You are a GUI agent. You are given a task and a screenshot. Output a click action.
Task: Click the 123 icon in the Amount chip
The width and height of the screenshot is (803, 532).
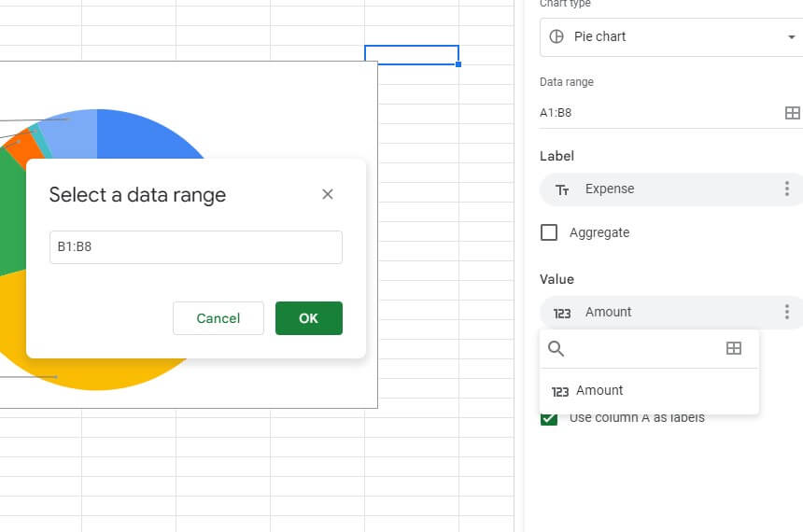click(x=562, y=313)
